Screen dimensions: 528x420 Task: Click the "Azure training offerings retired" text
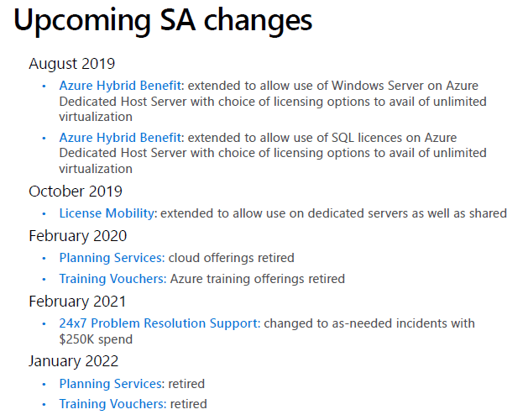pos(258,279)
